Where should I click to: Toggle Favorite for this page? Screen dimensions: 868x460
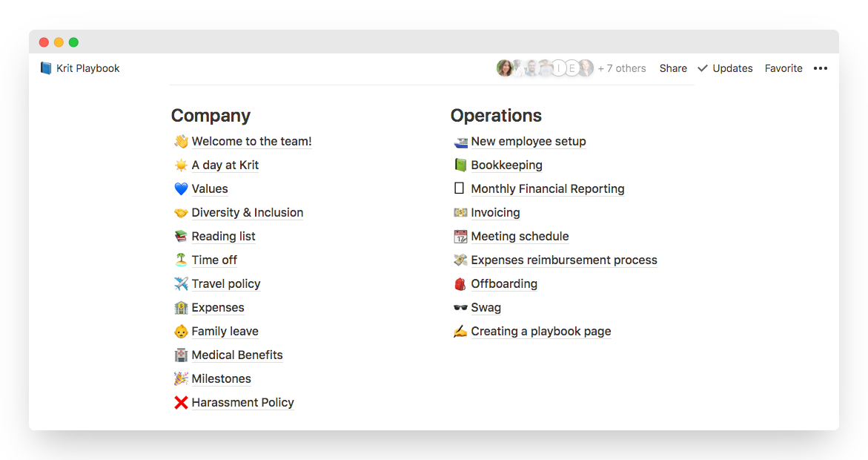click(x=783, y=68)
